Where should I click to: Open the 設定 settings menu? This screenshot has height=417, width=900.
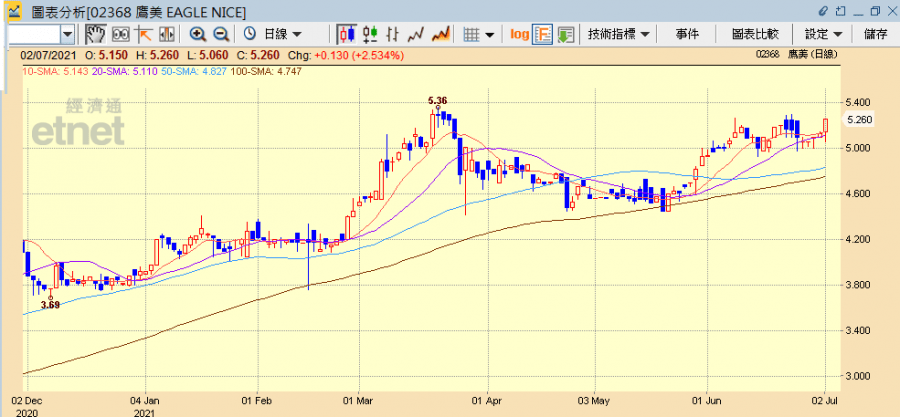coord(824,34)
